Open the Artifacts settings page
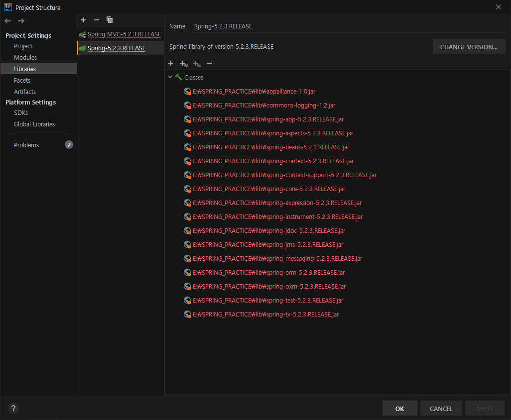The height and width of the screenshot is (420, 511). point(25,92)
